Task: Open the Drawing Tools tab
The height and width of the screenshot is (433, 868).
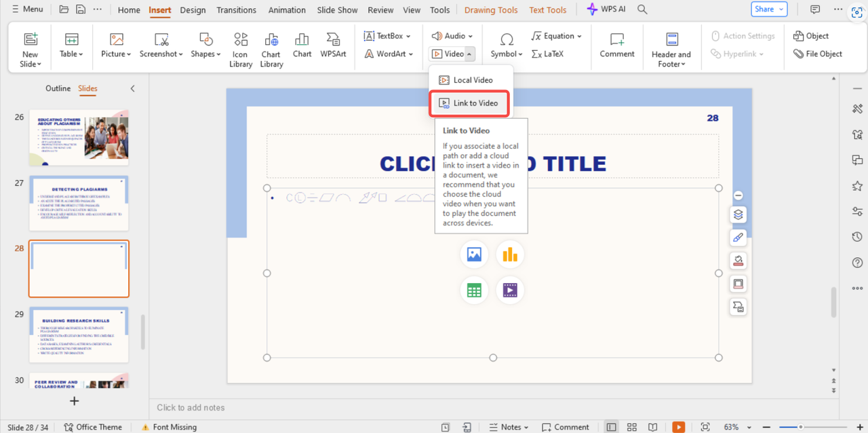Action: [x=491, y=10]
